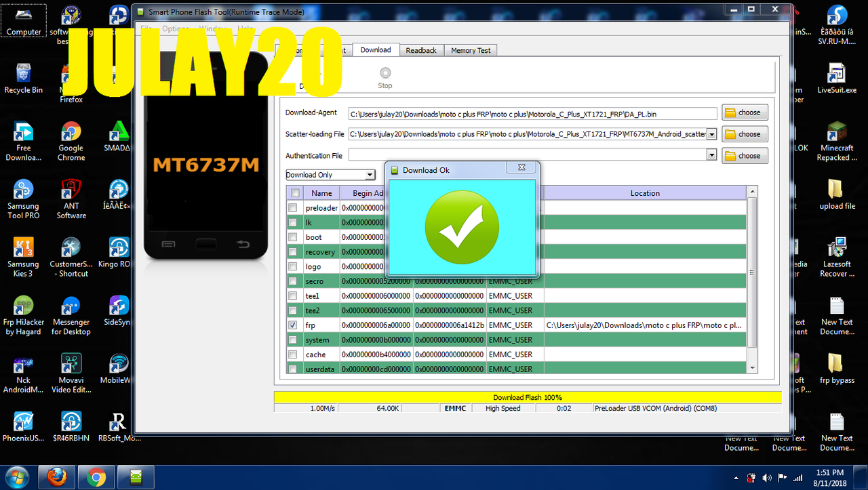
Task: Click the partition table scrollbar down arrow
Action: pyautogui.click(x=751, y=367)
